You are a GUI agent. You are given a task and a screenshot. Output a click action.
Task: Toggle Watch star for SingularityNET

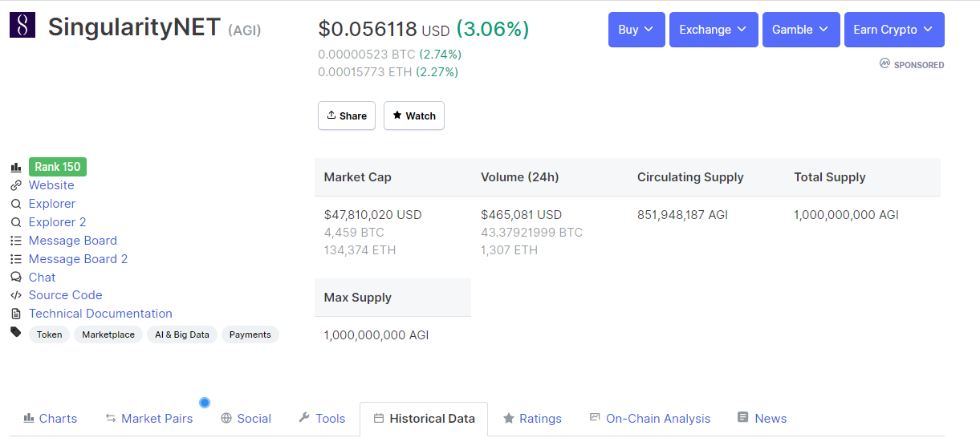[414, 116]
